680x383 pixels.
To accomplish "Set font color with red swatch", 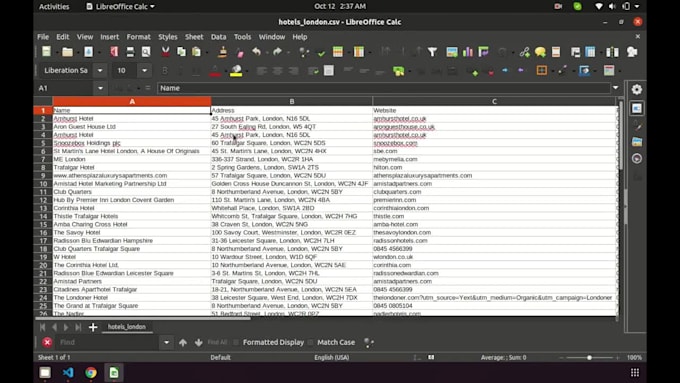I will click(215, 71).
